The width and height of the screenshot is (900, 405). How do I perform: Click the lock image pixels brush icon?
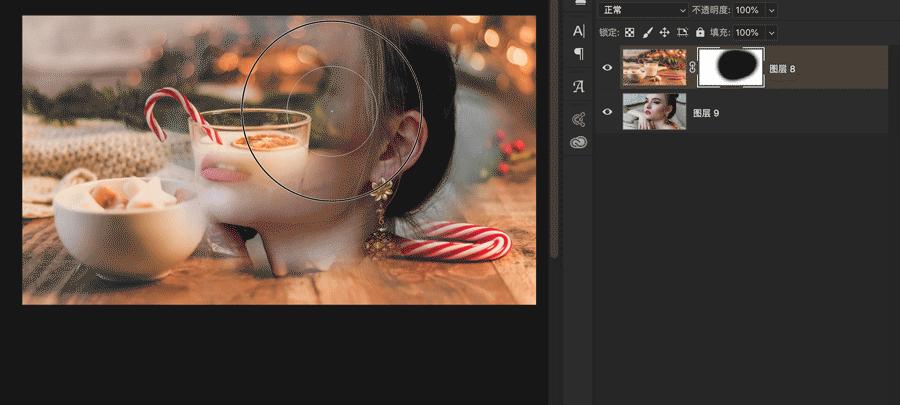[x=646, y=32]
